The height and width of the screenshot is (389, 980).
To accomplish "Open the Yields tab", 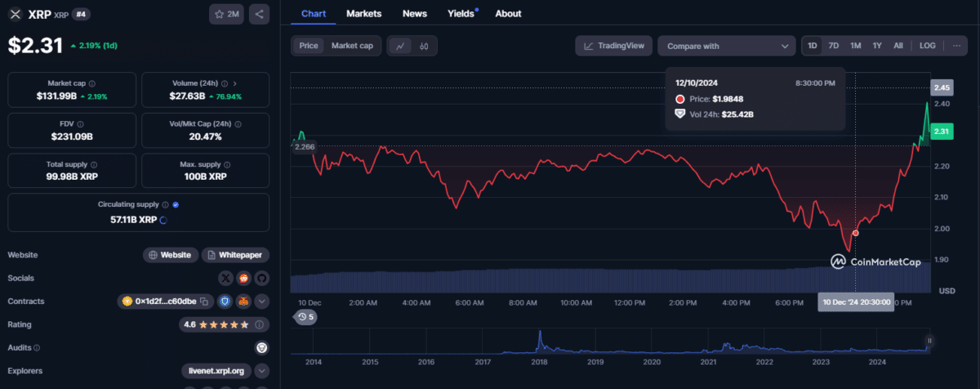I will 461,13.
